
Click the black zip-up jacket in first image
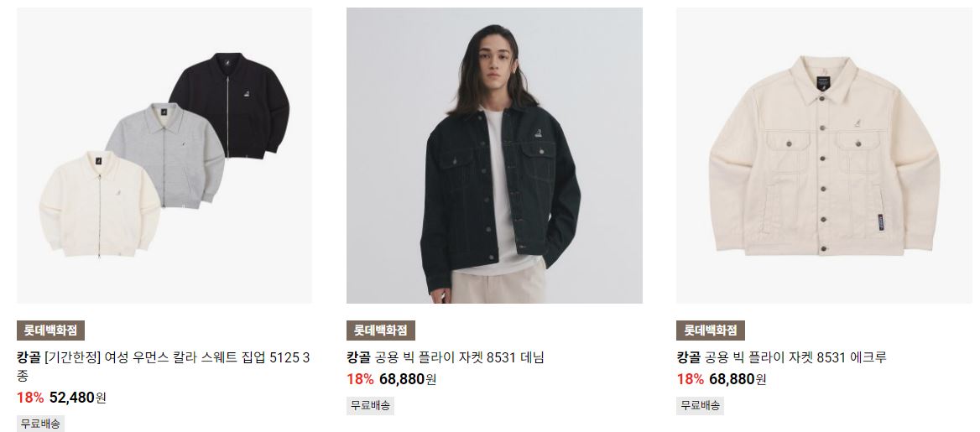click(x=230, y=105)
